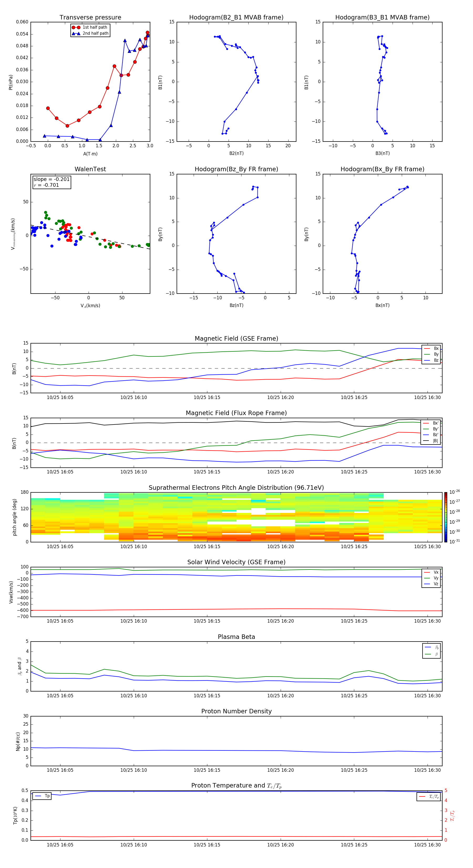The height and width of the screenshot is (868, 473).
Task: Select the "slope = -0.201" annotation
Action: coord(52,179)
